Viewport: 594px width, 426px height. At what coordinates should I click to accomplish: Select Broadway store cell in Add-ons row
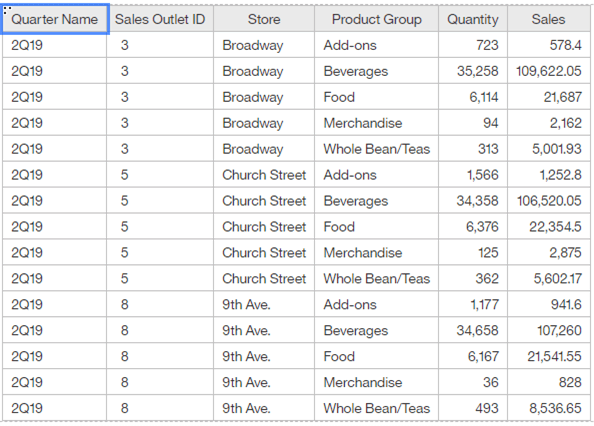pyautogui.click(x=264, y=45)
